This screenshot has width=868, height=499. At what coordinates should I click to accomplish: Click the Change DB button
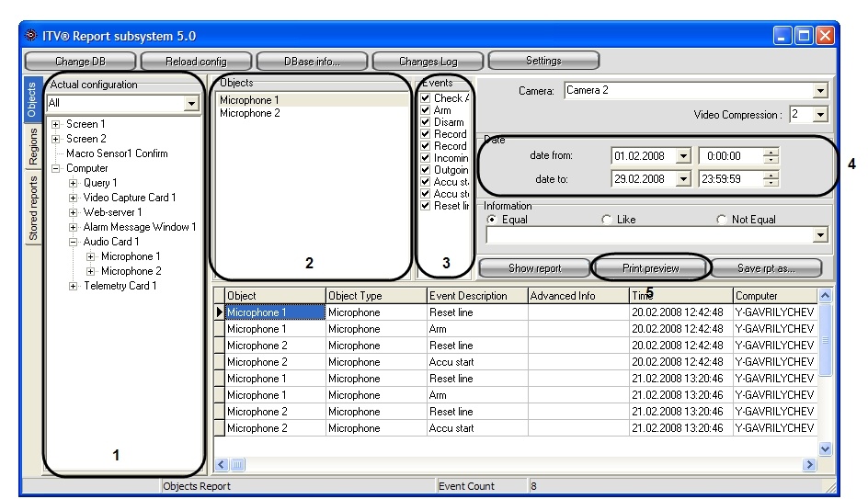click(x=79, y=62)
